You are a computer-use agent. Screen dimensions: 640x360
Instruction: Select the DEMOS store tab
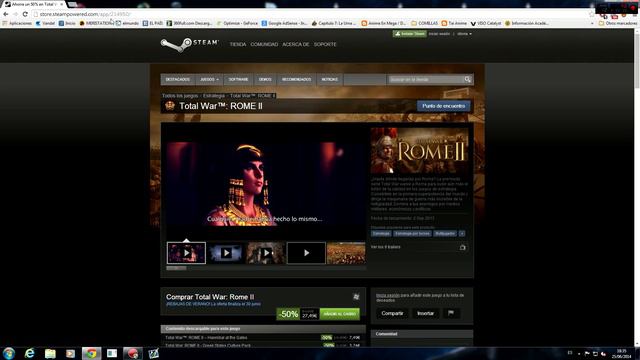click(265, 79)
